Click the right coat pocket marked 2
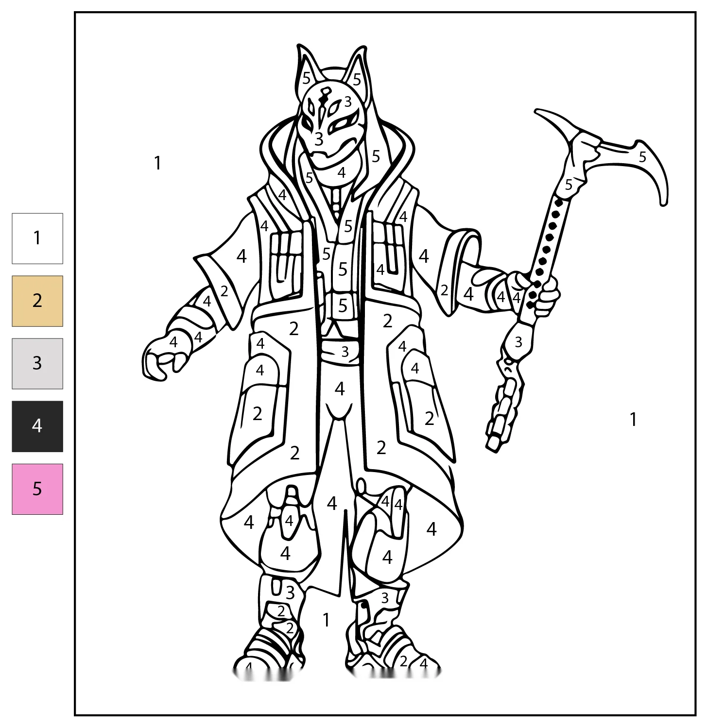This screenshot has height=728, width=708. pyautogui.click(x=429, y=419)
